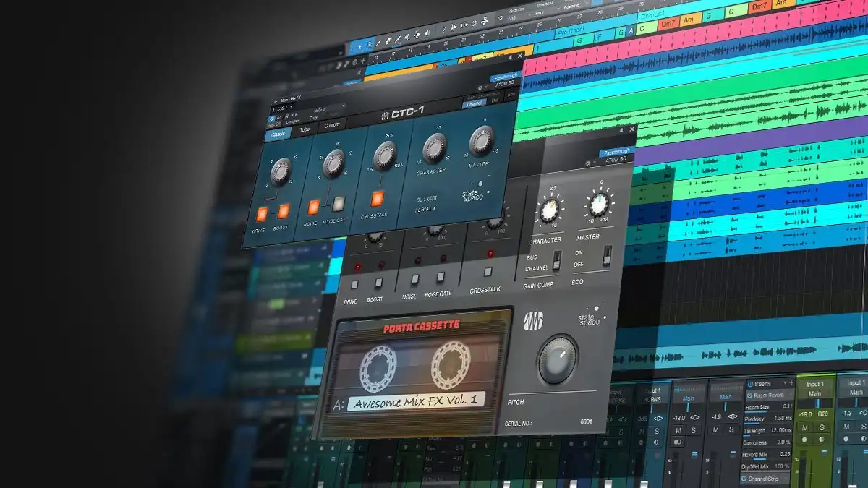This screenshot has width=868, height=488.
Task: Select Bus gain compensation in CTC-1
Action: click(x=495, y=100)
